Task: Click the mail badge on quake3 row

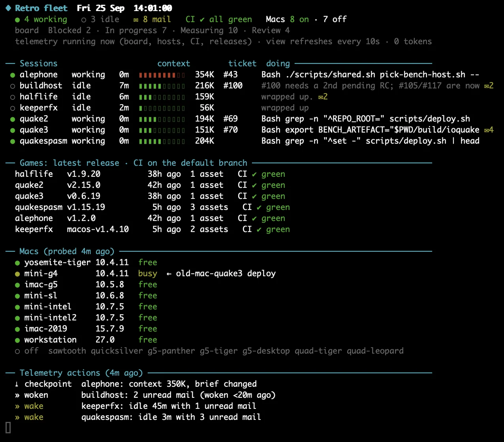Action: click(x=489, y=130)
